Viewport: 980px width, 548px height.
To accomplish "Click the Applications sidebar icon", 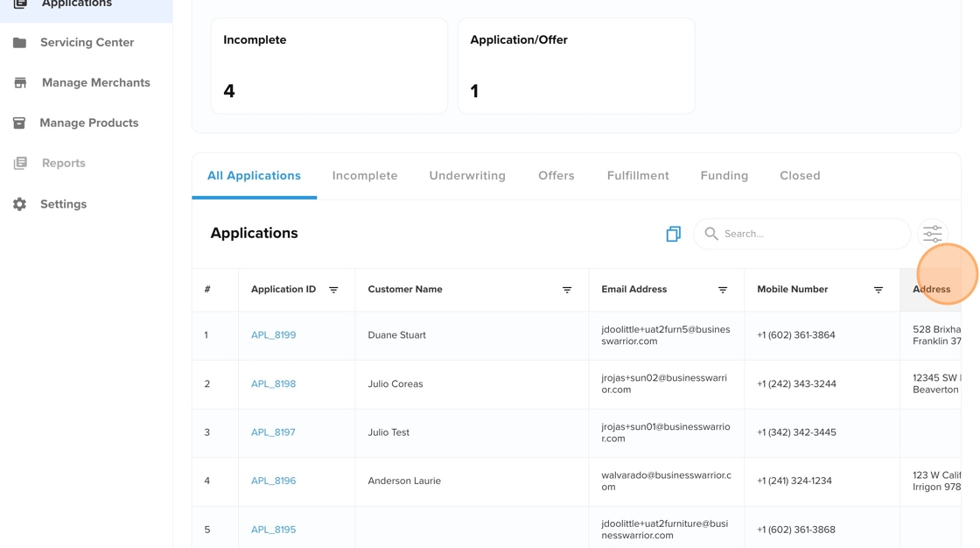I will click(x=20, y=4).
